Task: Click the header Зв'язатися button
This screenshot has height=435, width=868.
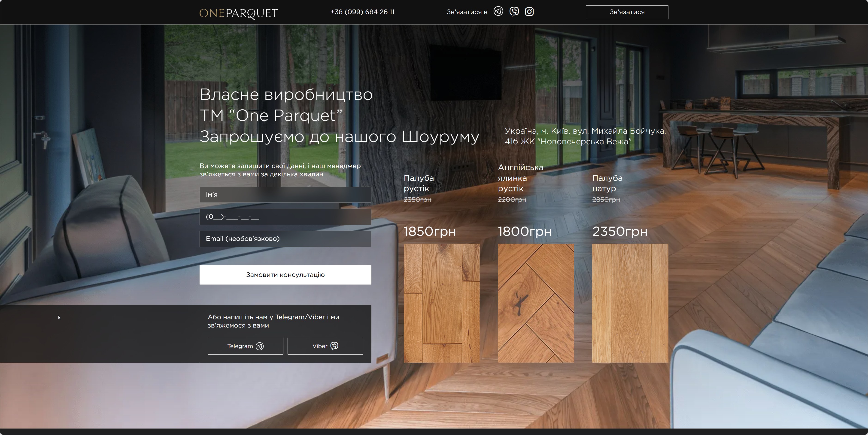Action: coord(627,12)
